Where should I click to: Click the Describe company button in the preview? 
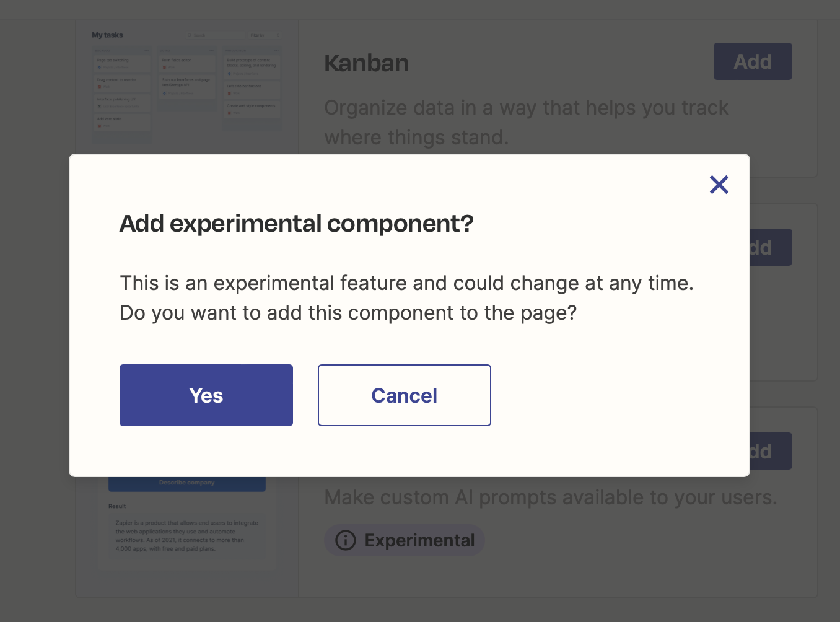(x=186, y=483)
